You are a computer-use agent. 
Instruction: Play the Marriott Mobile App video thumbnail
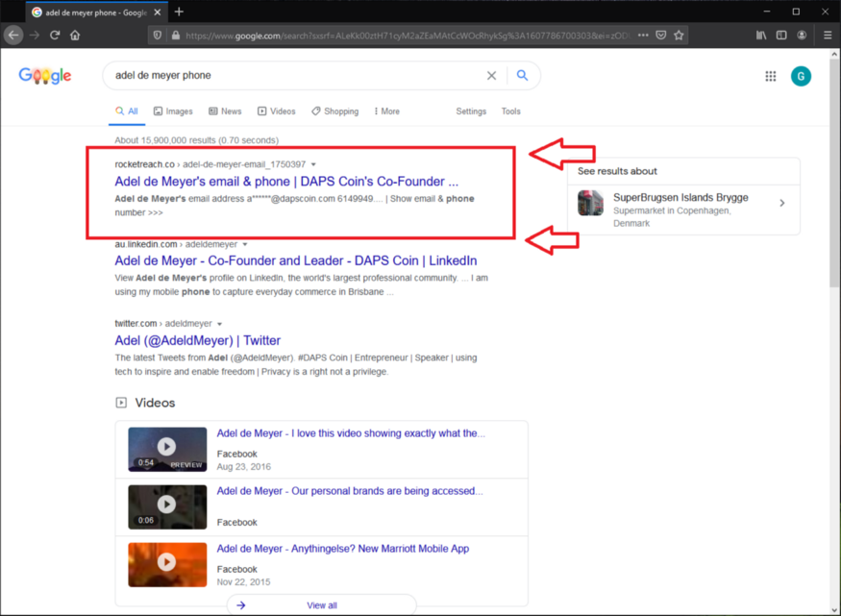(167, 563)
